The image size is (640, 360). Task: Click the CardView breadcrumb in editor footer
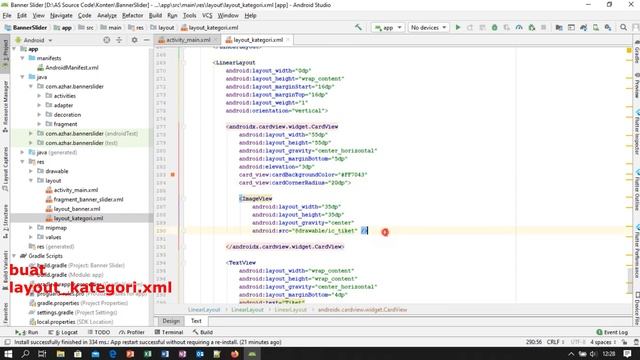pyautogui.click(x=362, y=310)
